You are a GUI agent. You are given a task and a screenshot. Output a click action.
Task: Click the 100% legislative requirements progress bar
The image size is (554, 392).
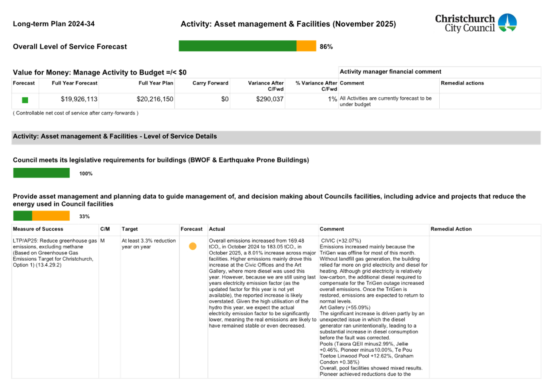click(x=42, y=173)
